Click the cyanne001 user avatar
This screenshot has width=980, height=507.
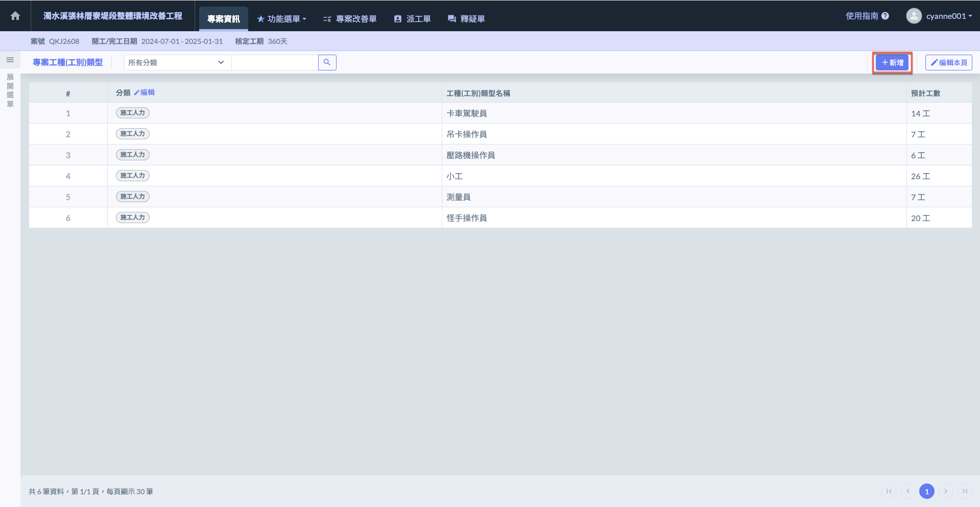(914, 16)
